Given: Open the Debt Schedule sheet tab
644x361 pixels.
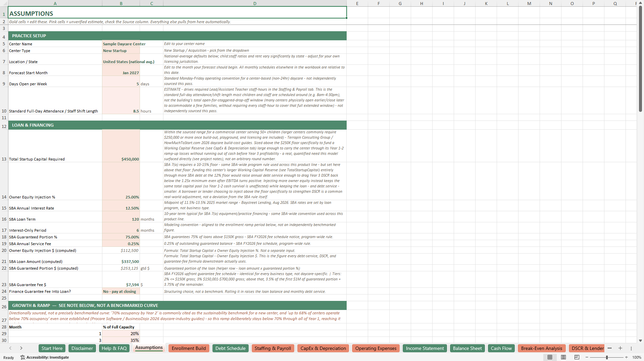Looking at the screenshot, I should (x=231, y=348).
